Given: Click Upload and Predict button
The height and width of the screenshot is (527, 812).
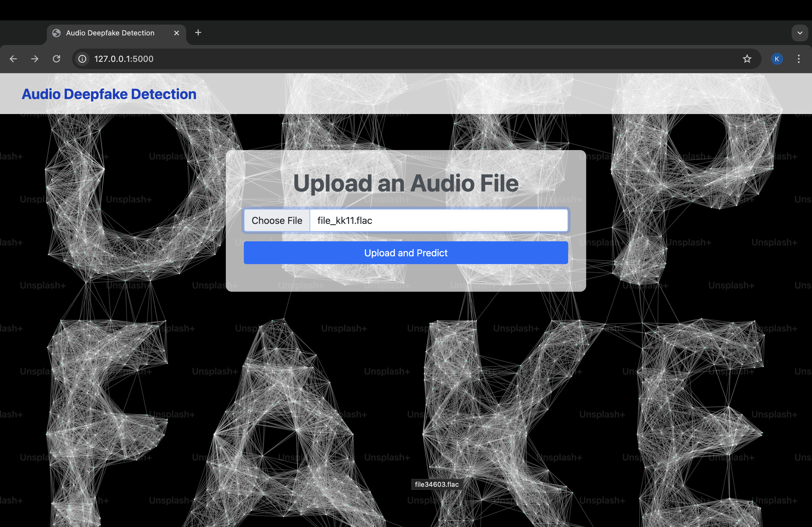Looking at the screenshot, I should pos(406,253).
